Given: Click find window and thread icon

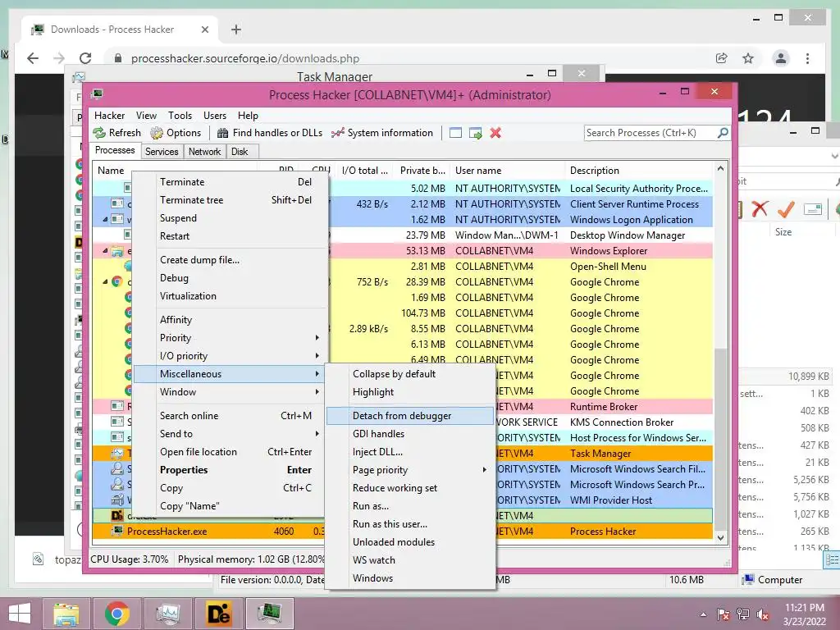Looking at the screenshot, I should pos(475,133).
